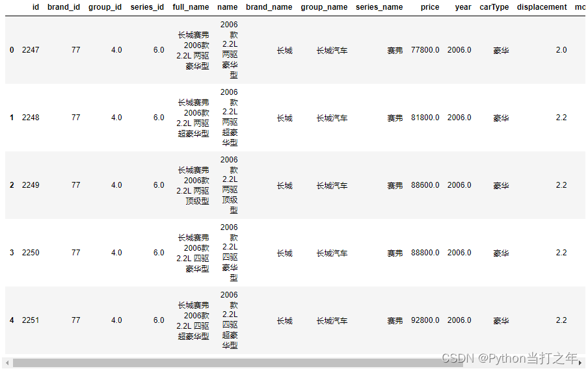The width and height of the screenshot is (588, 371).
Task: Click the price column header
Action: [x=430, y=7]
